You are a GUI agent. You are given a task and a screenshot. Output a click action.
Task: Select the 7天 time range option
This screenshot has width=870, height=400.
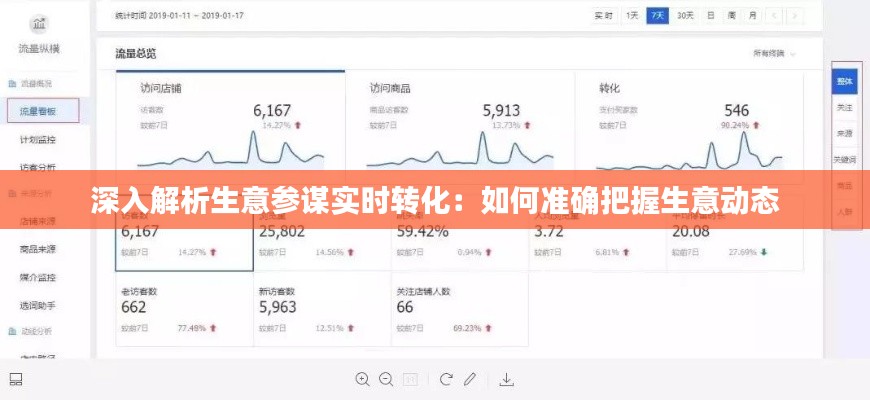tap(657, 16)
